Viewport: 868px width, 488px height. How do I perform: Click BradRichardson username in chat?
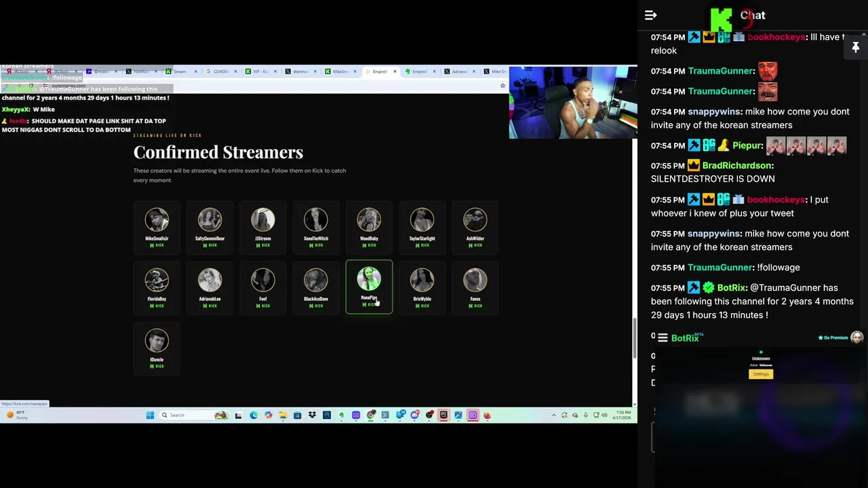736,165
